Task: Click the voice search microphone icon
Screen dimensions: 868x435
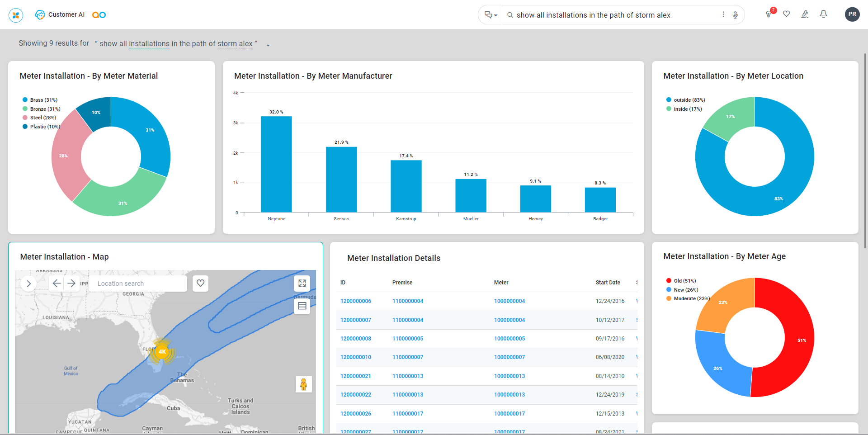Action: [735, 15]
